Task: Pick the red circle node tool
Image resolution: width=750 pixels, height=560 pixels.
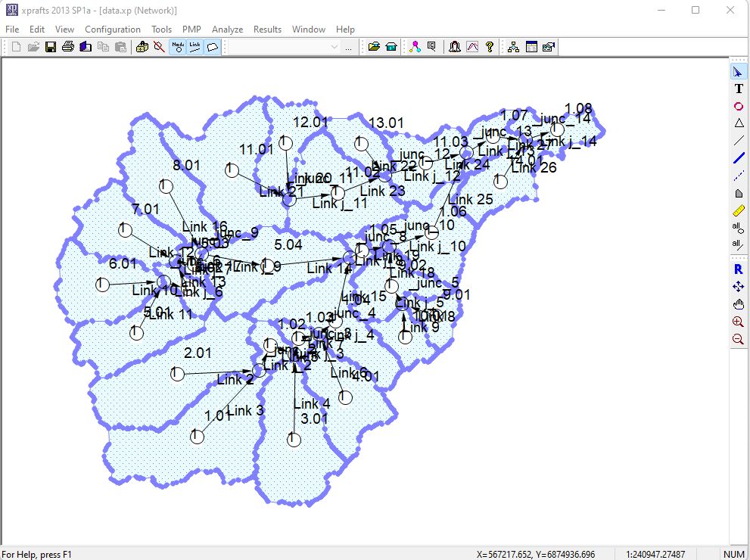Action: 739,107
